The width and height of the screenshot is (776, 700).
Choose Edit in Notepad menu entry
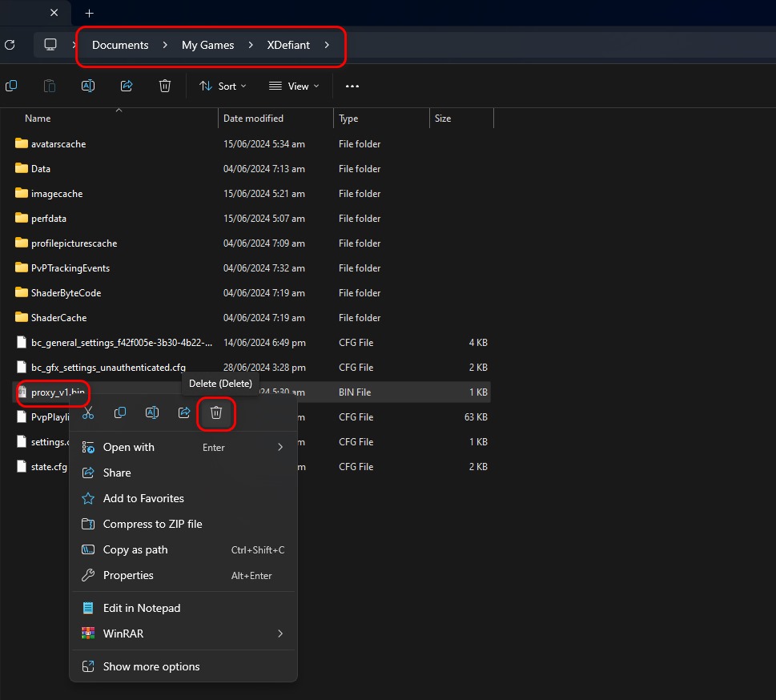tap(142, 608)
